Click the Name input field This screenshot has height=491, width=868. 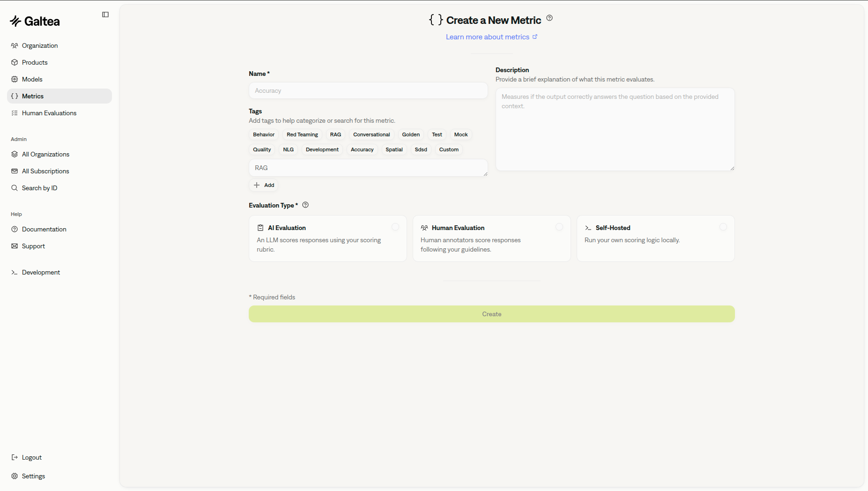368,90
